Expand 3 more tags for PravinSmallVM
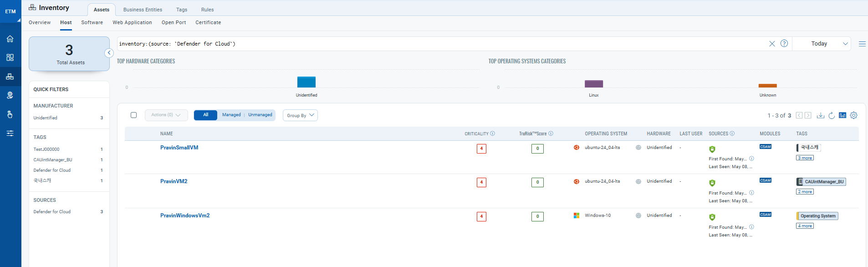Screen dimensions: 868x267 click(805, 158)
